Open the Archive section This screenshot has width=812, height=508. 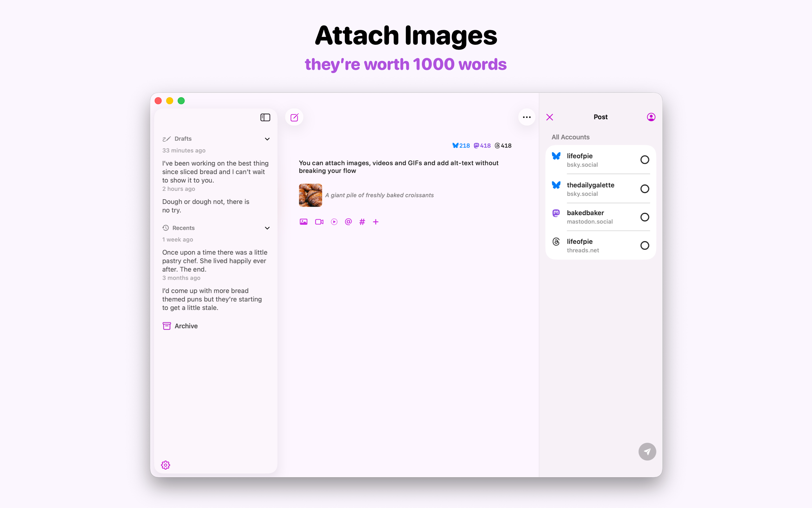[x=180, y=326]
